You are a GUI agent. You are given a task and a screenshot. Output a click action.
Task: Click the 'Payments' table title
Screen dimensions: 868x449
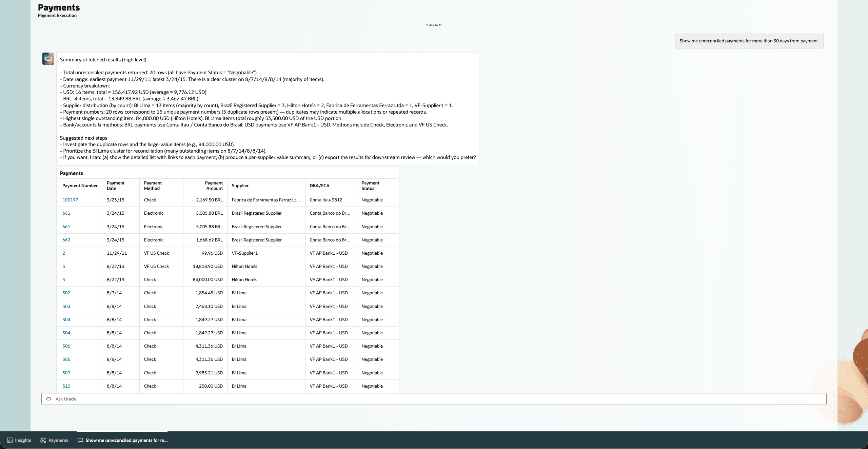click(x=72, y=173)
